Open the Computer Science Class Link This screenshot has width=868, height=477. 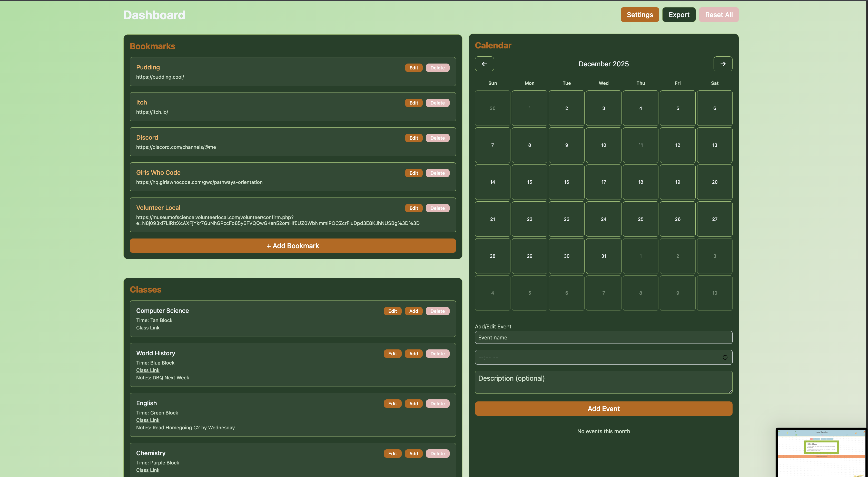(x=147, y=327)
